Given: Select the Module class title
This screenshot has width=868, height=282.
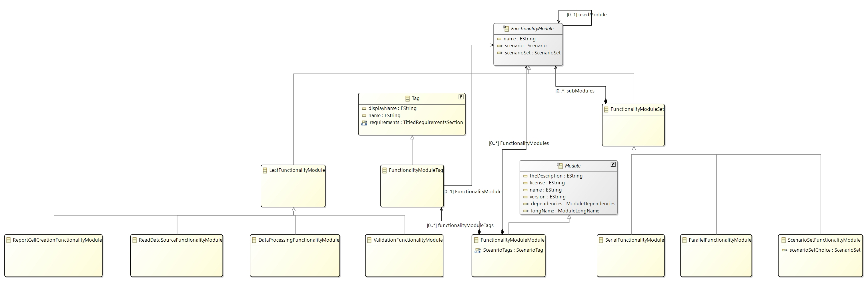Looking at the screenshot, I should click(572, 166).
